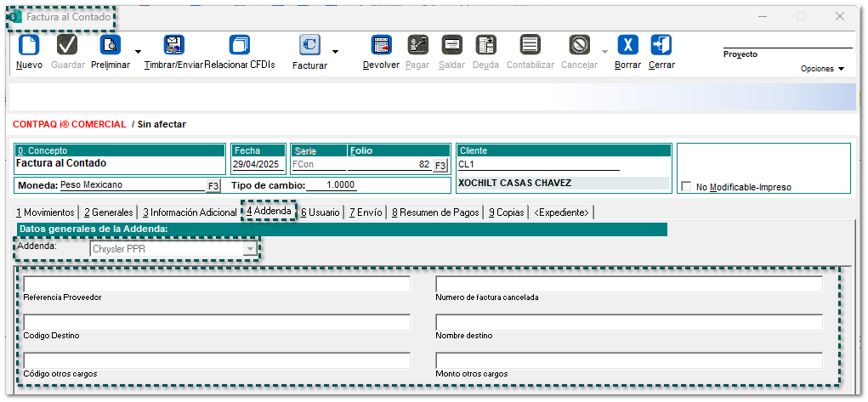This screenshot has height=402, width=868.
Task: Expand the Cancelar dropdown arrow
Action: [604, 52]
